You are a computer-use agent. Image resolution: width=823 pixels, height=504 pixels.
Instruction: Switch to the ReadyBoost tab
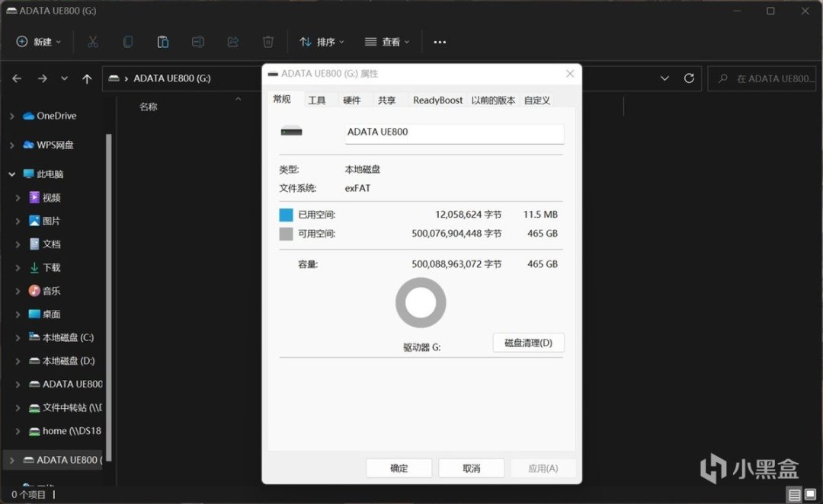(x=437, y=100)
